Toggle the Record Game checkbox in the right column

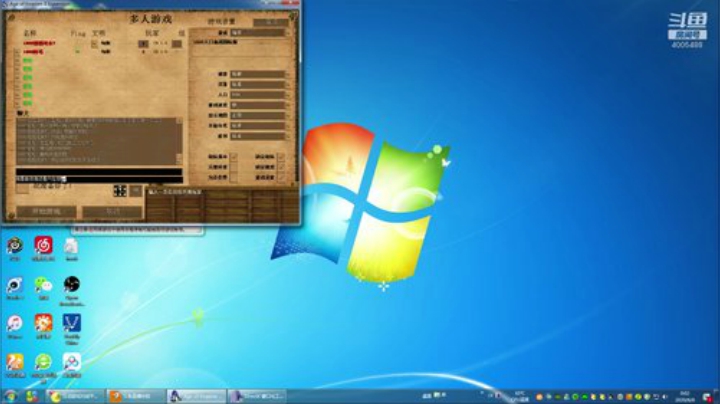point(281,177)
